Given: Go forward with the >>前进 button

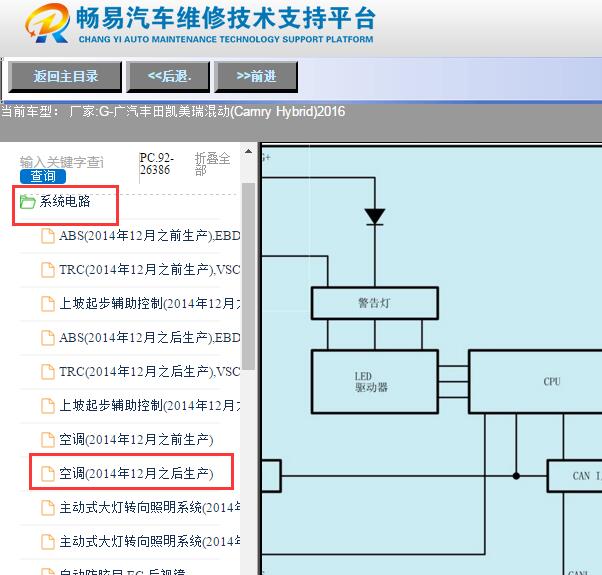Looking at the screenshot, I should point(256,76).
